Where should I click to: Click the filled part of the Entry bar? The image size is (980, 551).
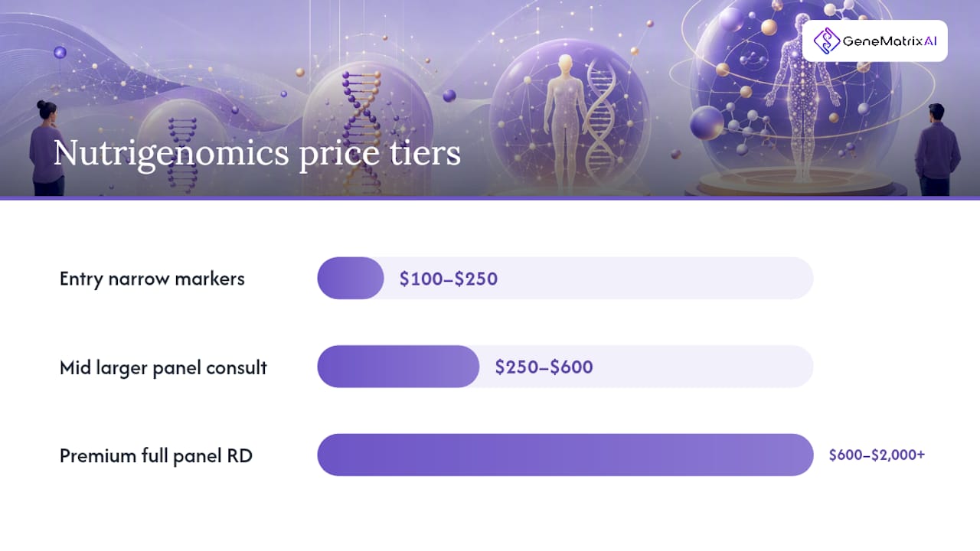coord(351,278)
